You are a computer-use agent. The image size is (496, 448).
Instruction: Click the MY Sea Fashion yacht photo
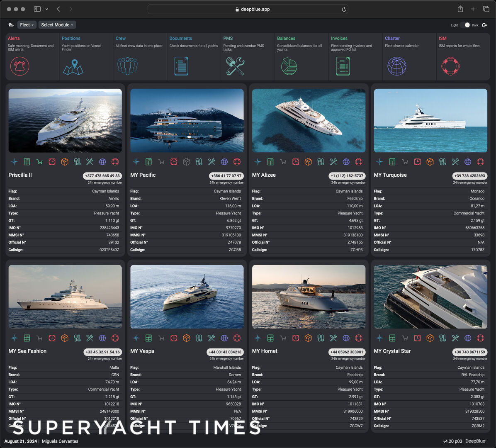(x=65, y=296)
